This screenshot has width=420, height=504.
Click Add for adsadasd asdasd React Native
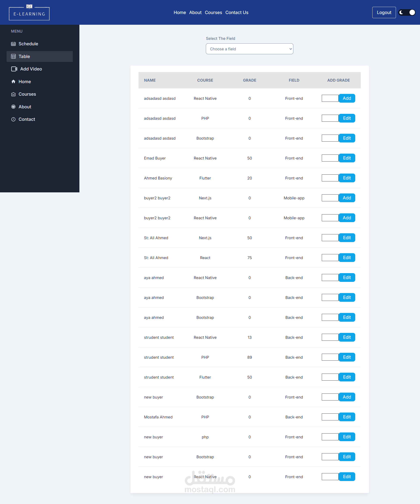(346, 98)
